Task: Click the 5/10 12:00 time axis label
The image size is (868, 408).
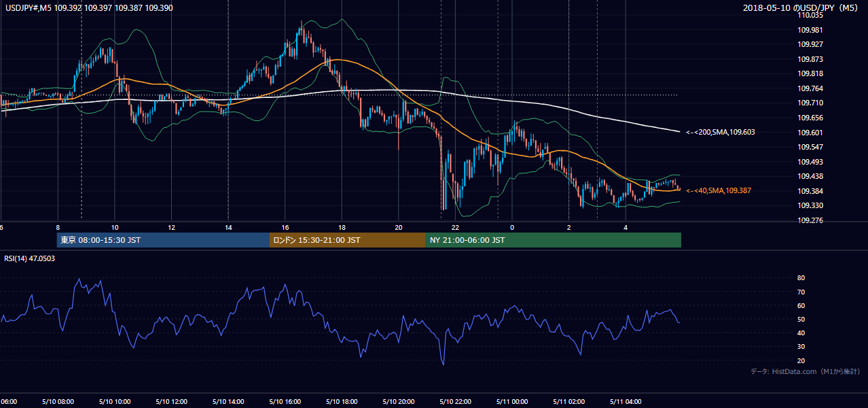Action: 171,401
